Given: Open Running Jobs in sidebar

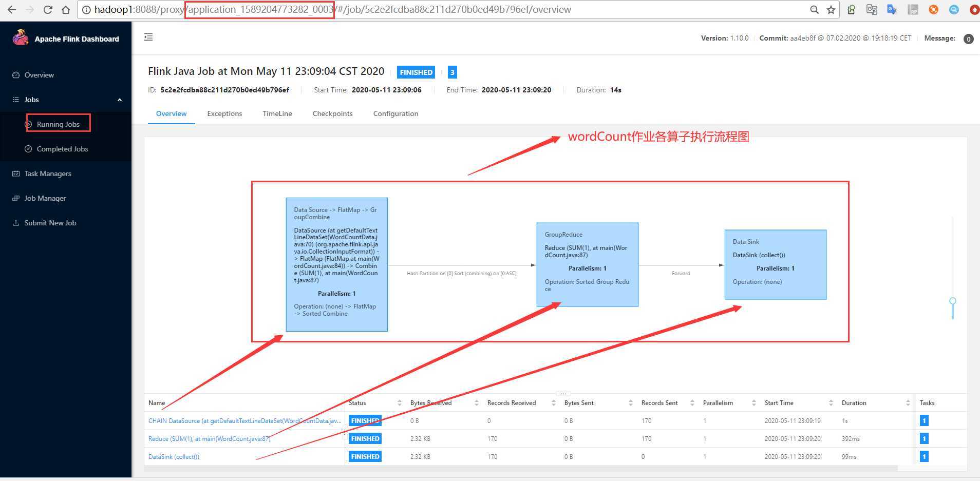Looking at the screenshot, I should click(x=58, y=124).
